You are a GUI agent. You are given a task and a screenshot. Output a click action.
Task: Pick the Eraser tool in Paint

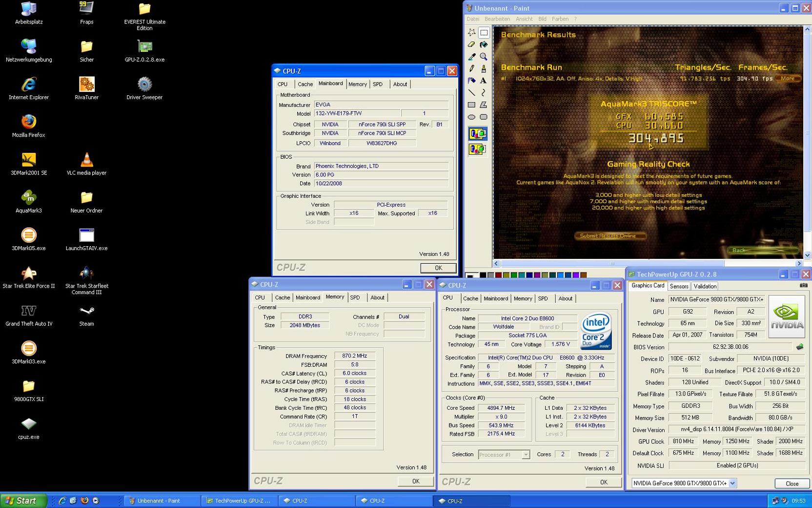pos(471,44)
